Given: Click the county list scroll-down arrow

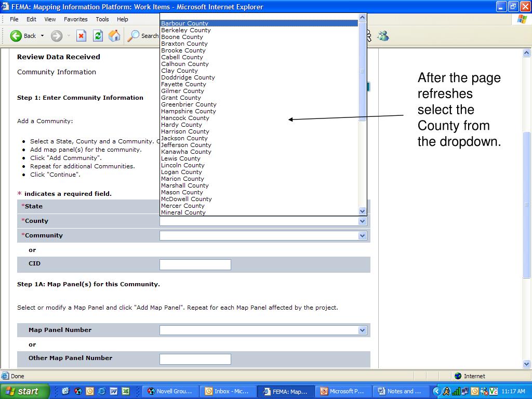Looking at the screenshot, I should [362, 211].
